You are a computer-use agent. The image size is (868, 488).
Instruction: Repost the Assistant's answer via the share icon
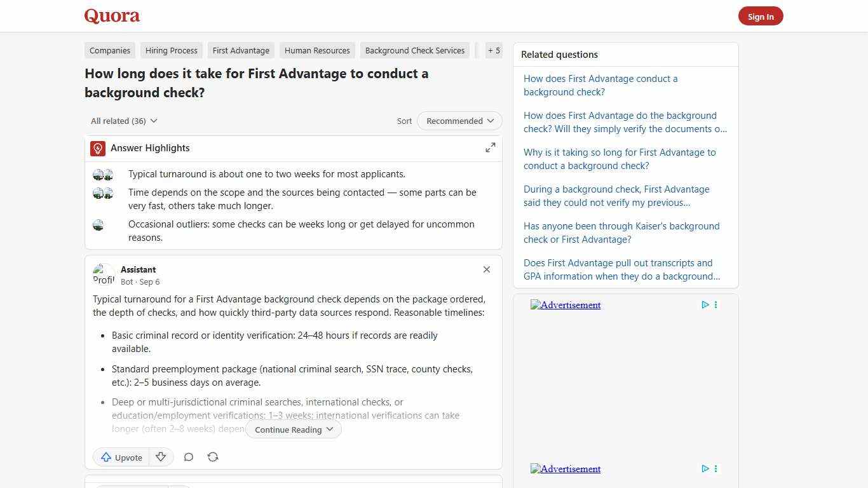212,457
